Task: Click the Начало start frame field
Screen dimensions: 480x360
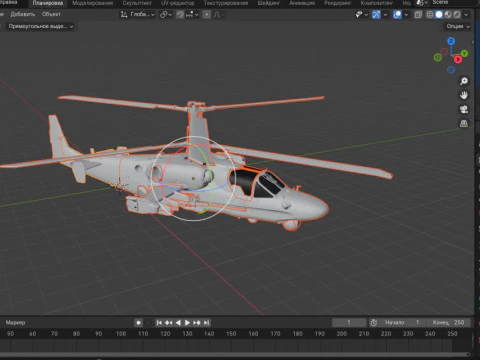Action: point(403,323)
